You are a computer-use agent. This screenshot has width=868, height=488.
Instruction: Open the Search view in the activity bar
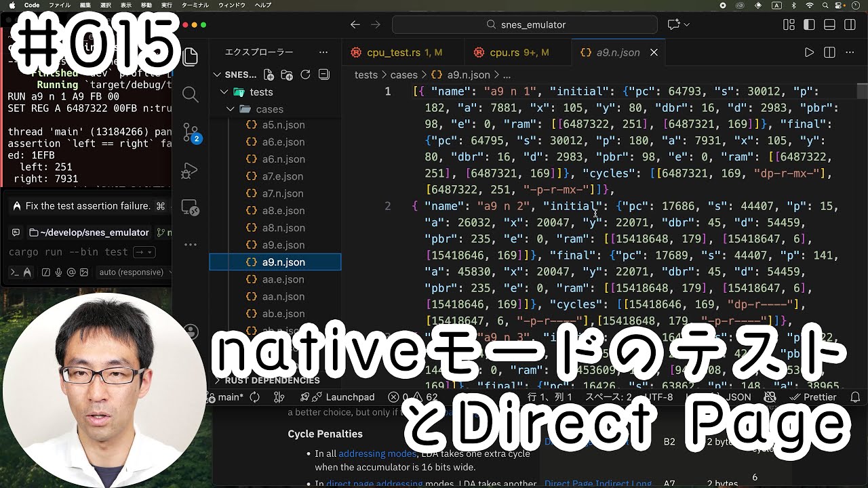click(x=191, y=94)
